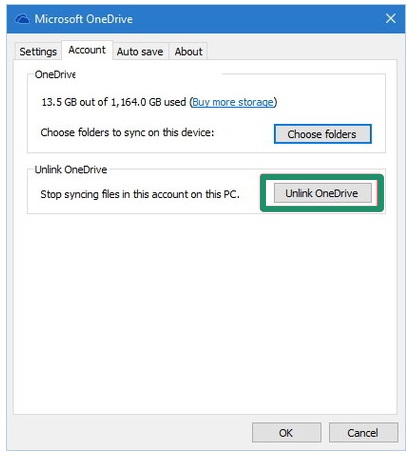Open the Auto save tab
Screen dimensions: 413x457
tap(140, 52)
